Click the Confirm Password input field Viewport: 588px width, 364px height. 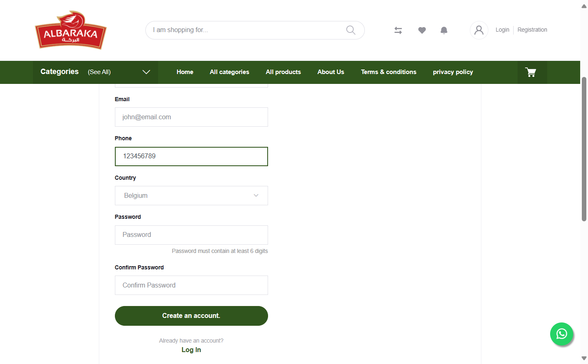tap(191, 285)
